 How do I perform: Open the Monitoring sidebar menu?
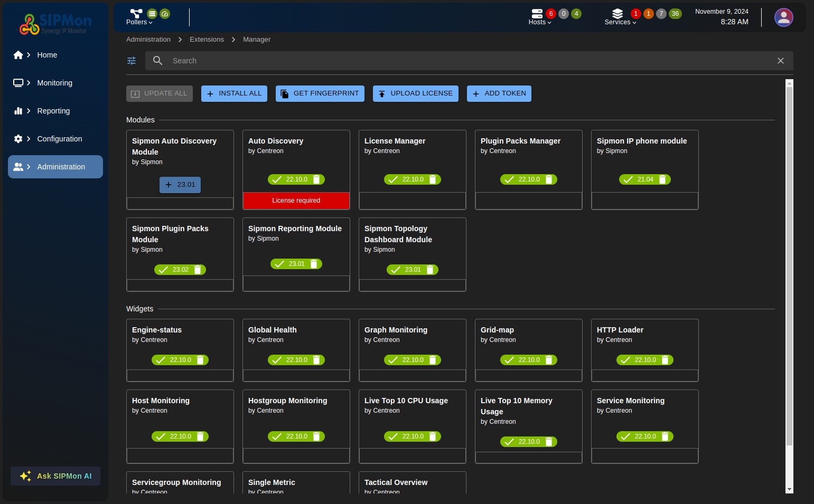[54, 83]
